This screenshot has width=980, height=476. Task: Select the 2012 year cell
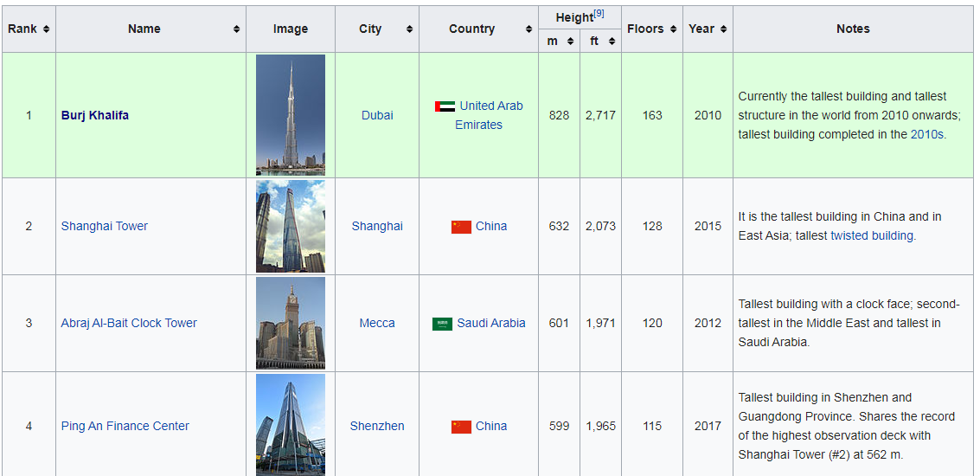708,324
